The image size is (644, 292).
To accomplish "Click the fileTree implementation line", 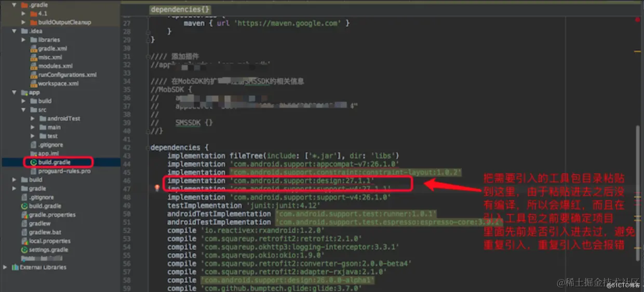I will (283, 156).
